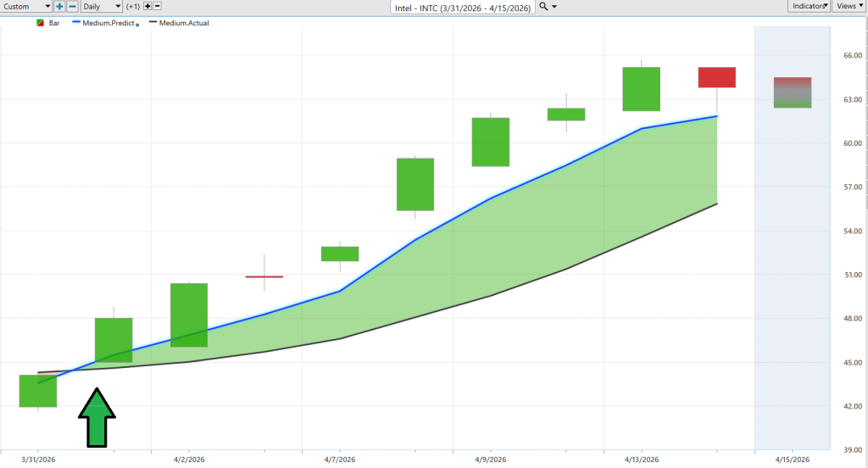Open the Custom range dropdown

pyautogui.click(x=26, y=7)
